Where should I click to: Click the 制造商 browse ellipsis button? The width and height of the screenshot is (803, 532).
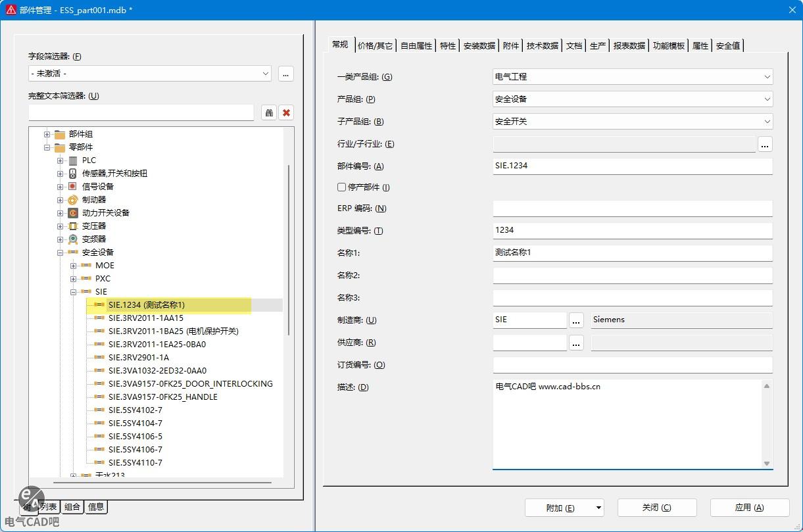[x=576, y=320]
